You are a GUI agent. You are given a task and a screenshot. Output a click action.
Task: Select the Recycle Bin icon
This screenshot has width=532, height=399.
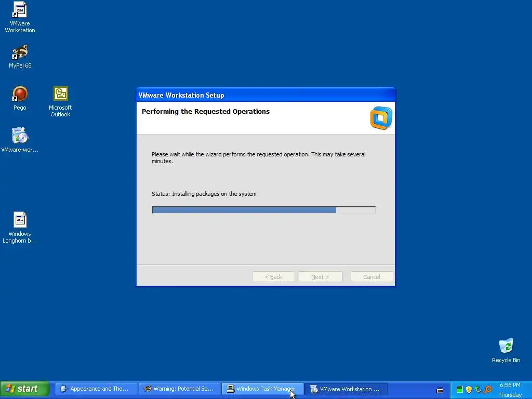(x=506, y=351)
